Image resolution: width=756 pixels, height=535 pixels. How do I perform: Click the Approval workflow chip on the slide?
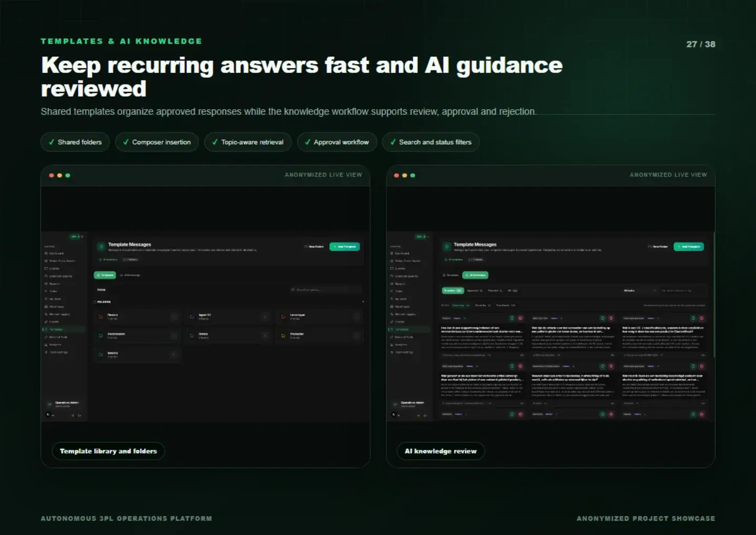click(x=337, y=142)
